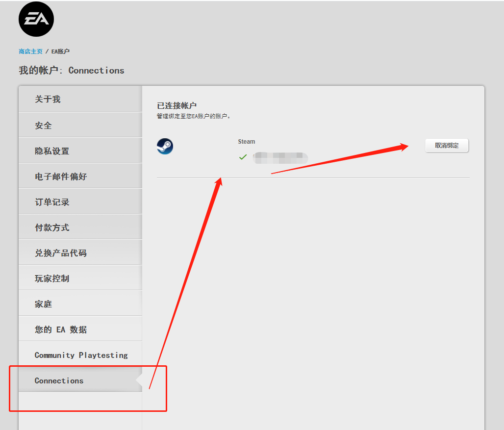Open Community Playtesting section
The height and width of the screenshot is (430, 504).
pyautogui.click(x=80, y=354)
